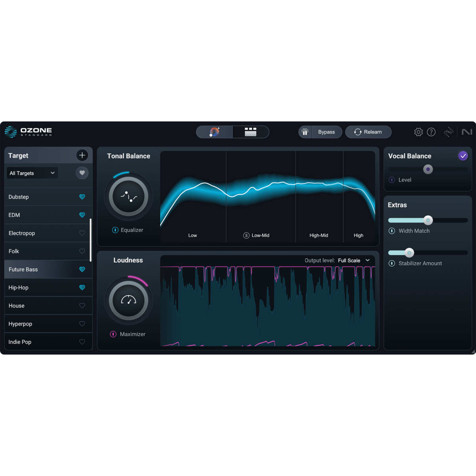This screenshot has height=476, width=476.
Task: Toggle the Stabilizer Amount power button
Action: pyautogui.click(x=392, y=263)
